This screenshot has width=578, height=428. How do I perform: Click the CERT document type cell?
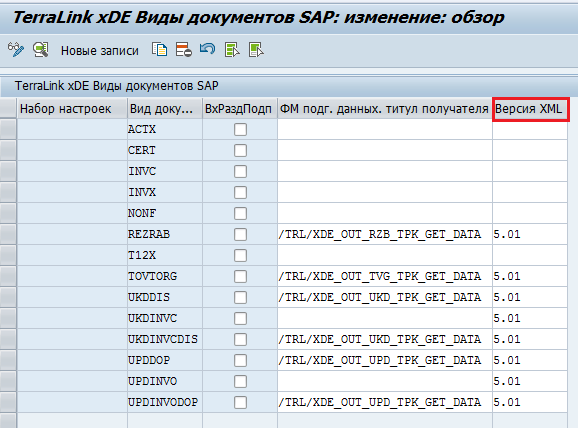[165, 150]
